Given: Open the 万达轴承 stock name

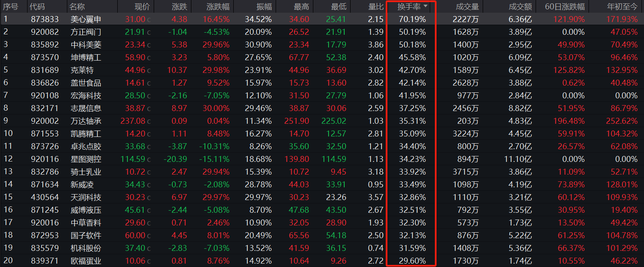Looking at the screenshot, I should click(86, 121).
